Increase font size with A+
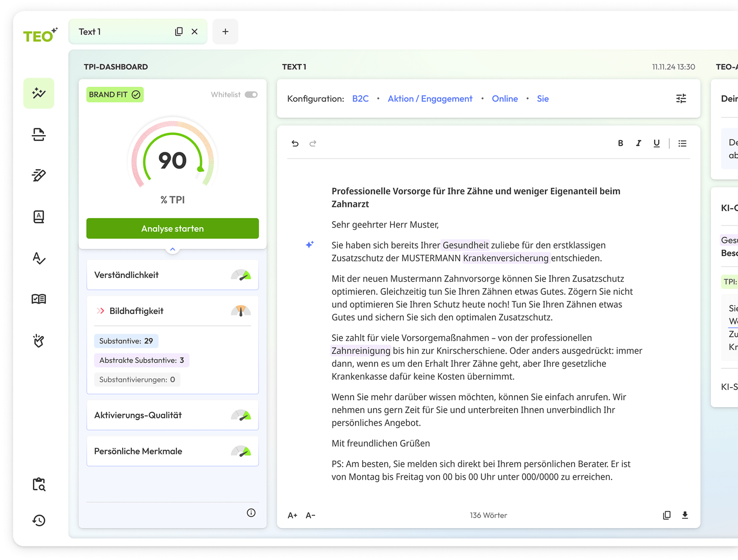The width and height of the screenshot is (738, 560). (x=292, y=515)
